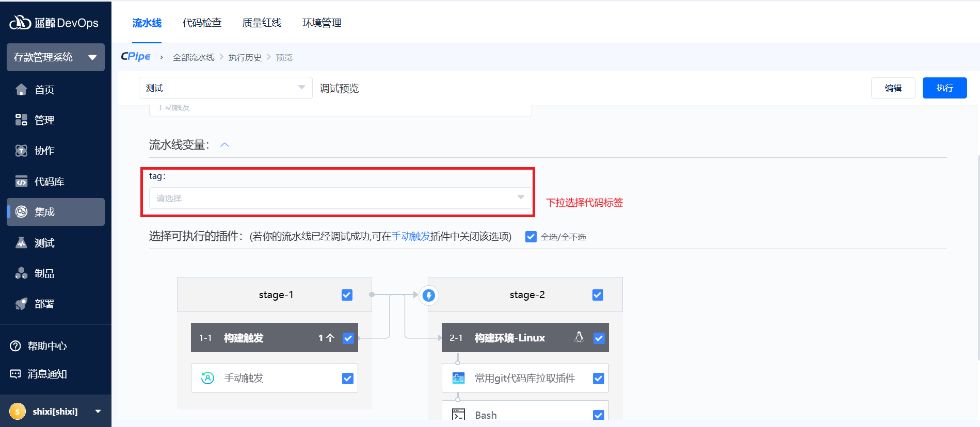Open the 代码库 code repository icon
Image resolution: width=980 pixels, height=427 pixels.
pos(21,182)
